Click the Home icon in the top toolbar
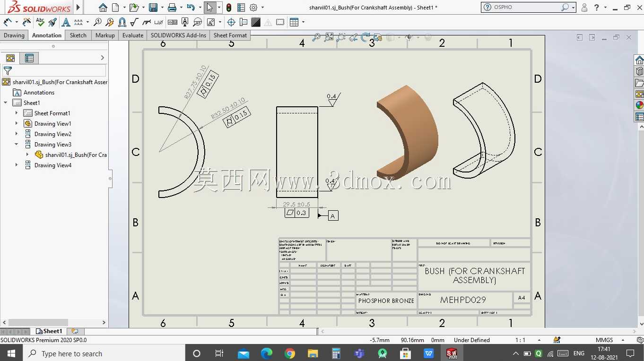 pos(103,8)
